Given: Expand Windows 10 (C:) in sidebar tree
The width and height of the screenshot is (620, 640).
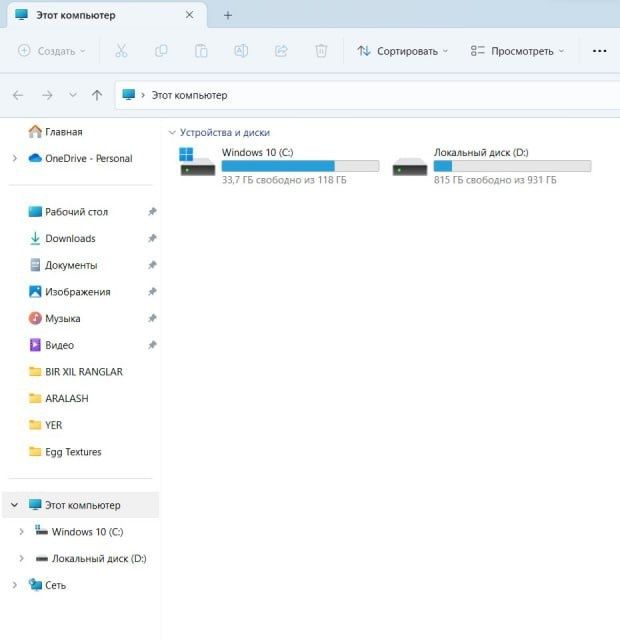Looking at the screenshot, I should (x=21, y=531).
